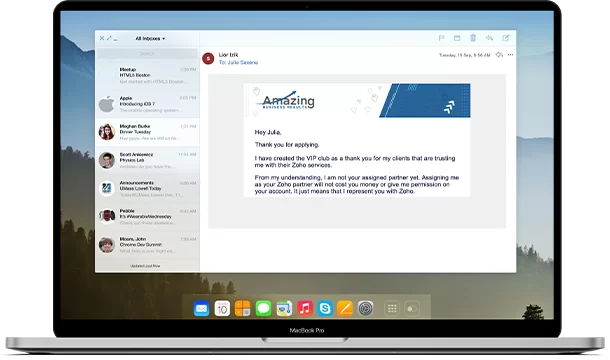Image resolution: width=610 pixels, height=360 pixels.
Task: Open Calendar app showing 10 in dock
Action: (222, 309)
